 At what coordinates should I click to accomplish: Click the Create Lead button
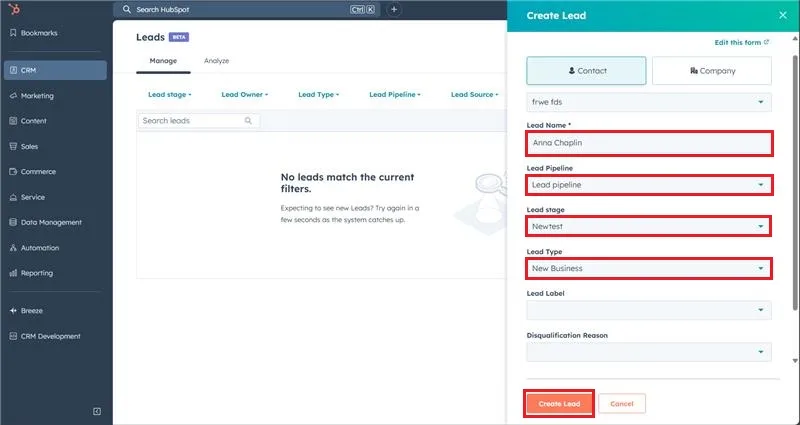click(x=559, y=403)
